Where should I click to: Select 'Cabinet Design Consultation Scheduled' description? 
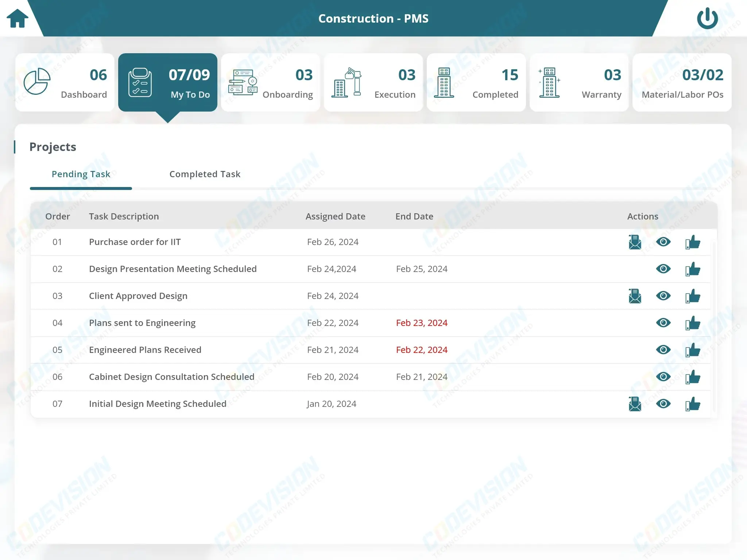pos(172,377)
